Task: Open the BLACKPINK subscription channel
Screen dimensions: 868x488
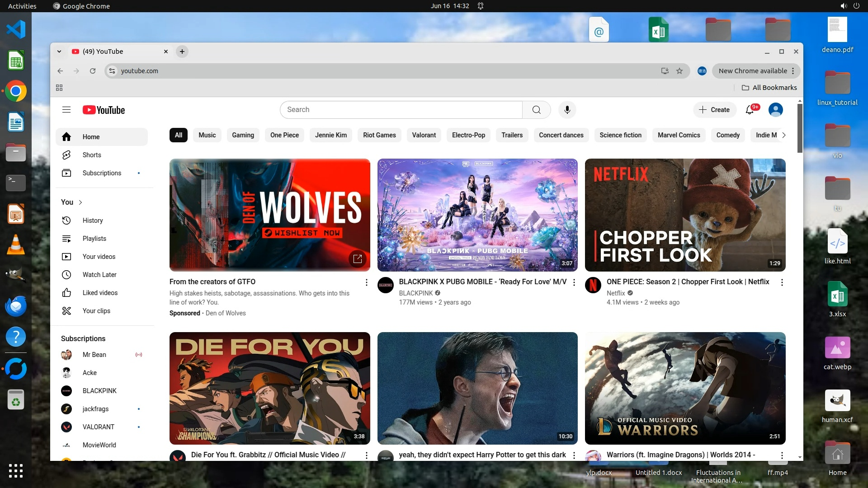Action: 99,391
